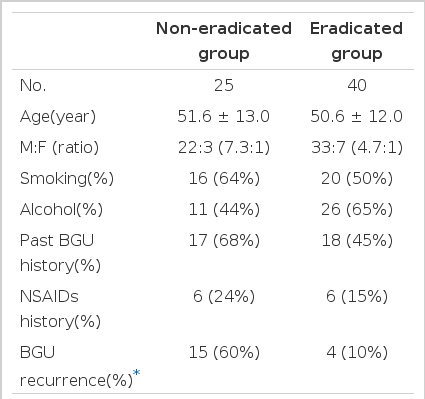Click the blue asterisk footnote link

136,373
